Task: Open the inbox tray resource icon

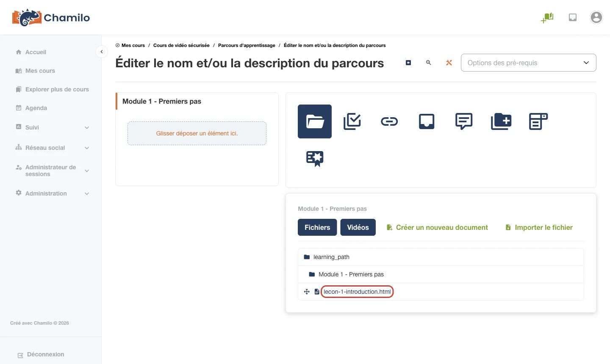Action: pyautogui.click(x=427, y=121)
